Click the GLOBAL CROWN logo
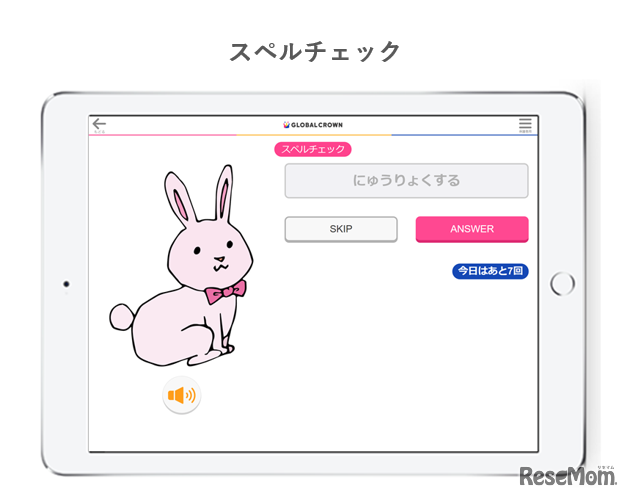Viewport: 630px width, 499px height. point(313,125)
